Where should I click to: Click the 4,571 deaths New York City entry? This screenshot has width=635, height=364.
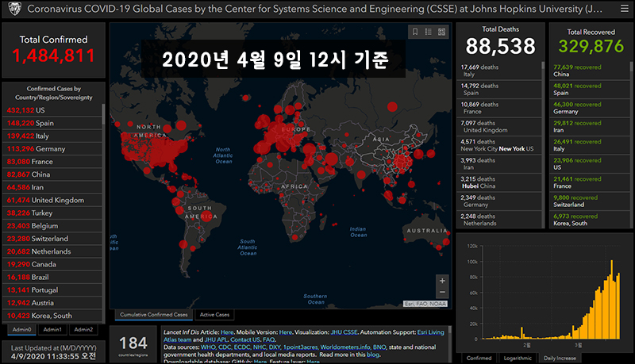tap(499, 145)
